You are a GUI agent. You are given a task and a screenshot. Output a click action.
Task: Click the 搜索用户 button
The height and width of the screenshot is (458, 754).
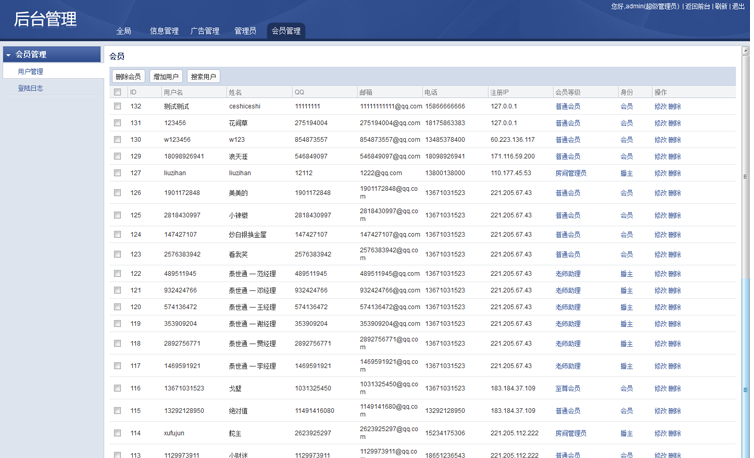point(203,76)
